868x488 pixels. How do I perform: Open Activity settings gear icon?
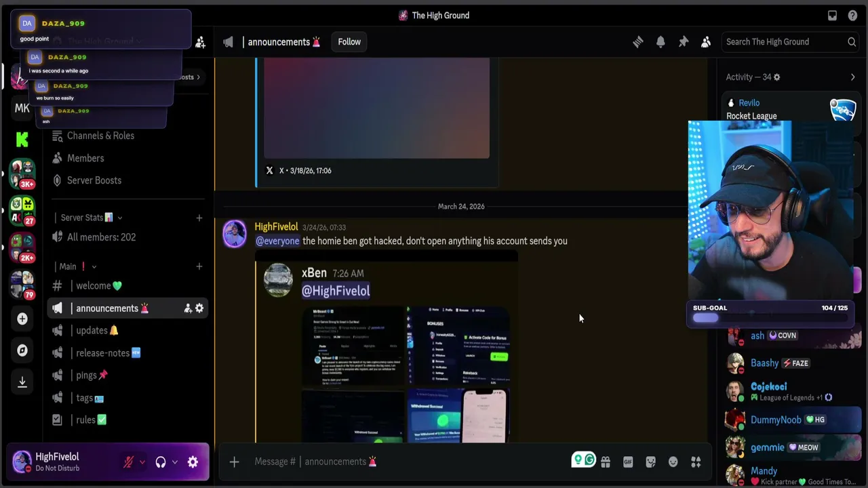(776, 77)
